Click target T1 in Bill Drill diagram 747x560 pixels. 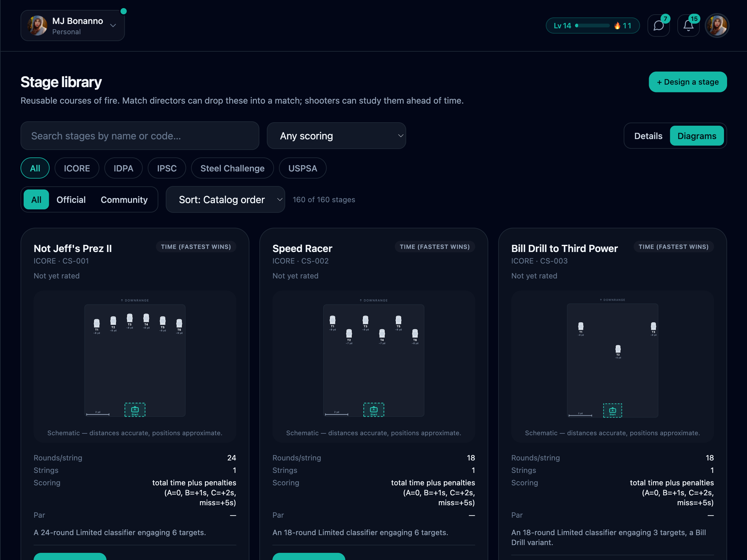point(581,326)
